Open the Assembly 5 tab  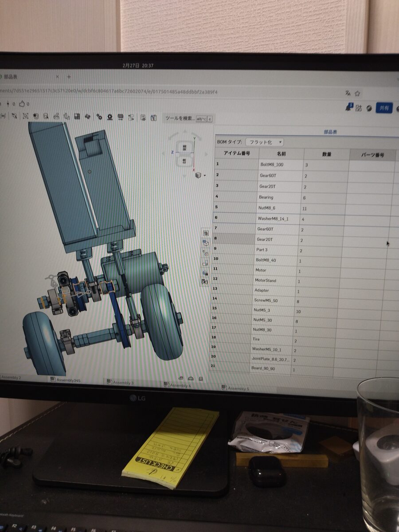(235, 389)
